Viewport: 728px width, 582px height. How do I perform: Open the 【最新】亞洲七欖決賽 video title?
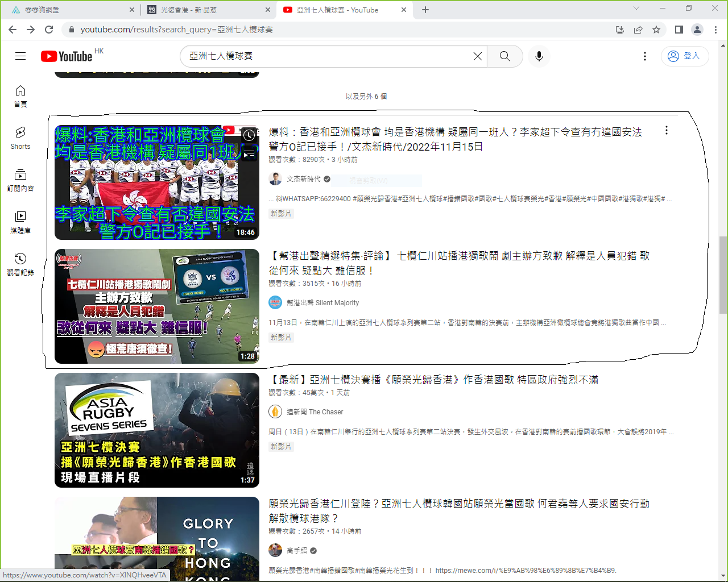click(x=433, y=380)
